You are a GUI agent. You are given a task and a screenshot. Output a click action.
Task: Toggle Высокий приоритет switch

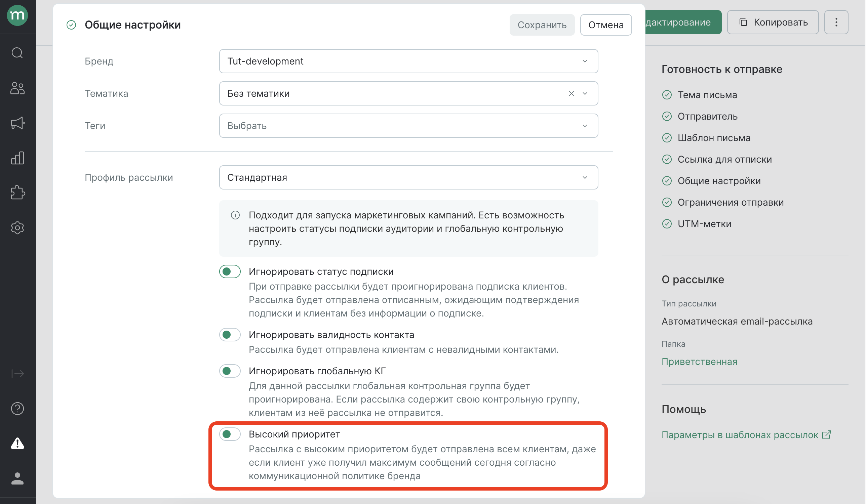pyautogui.click(x=230, y=434)
